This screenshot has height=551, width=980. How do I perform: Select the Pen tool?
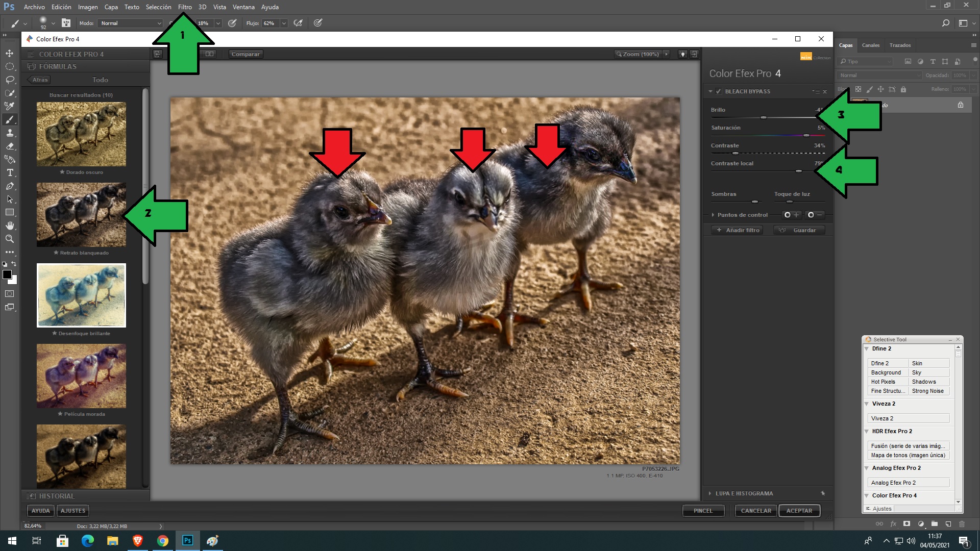pos(10,186)
